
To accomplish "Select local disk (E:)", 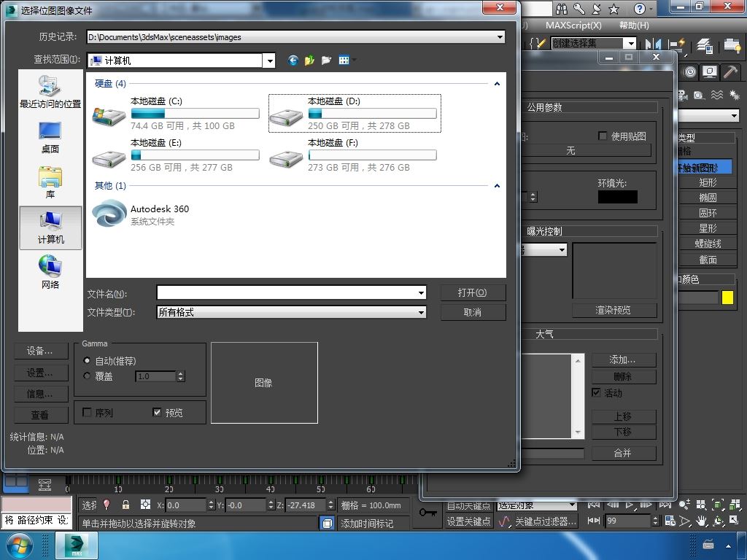I will (177, 155).
